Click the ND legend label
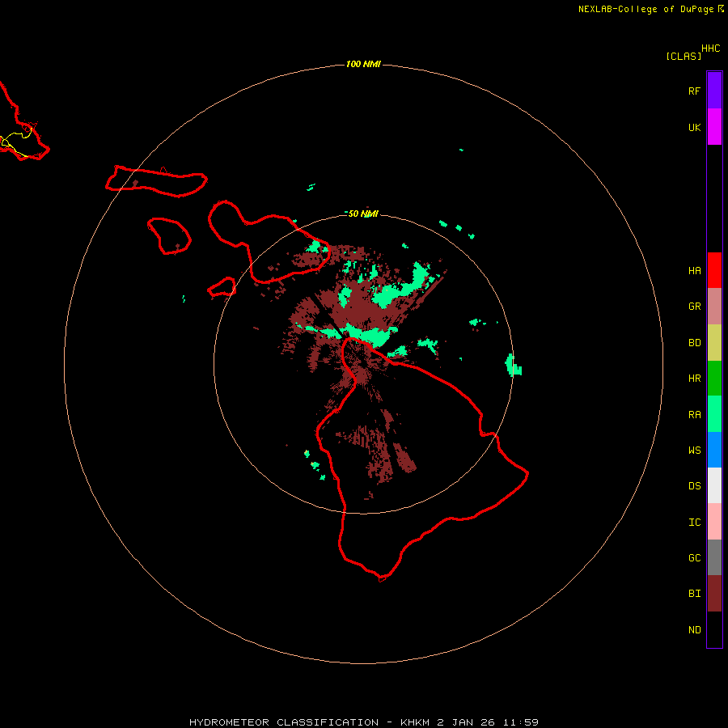 coord(695,630)
